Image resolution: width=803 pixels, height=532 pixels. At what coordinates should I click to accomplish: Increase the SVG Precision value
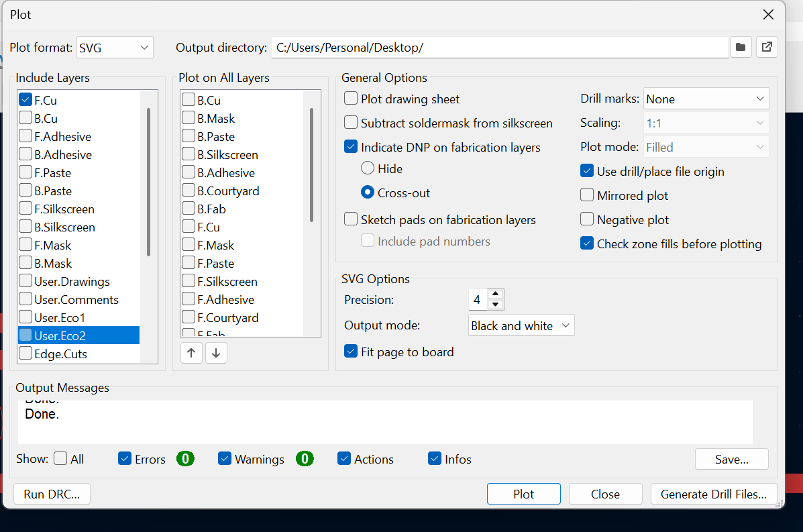495,295
